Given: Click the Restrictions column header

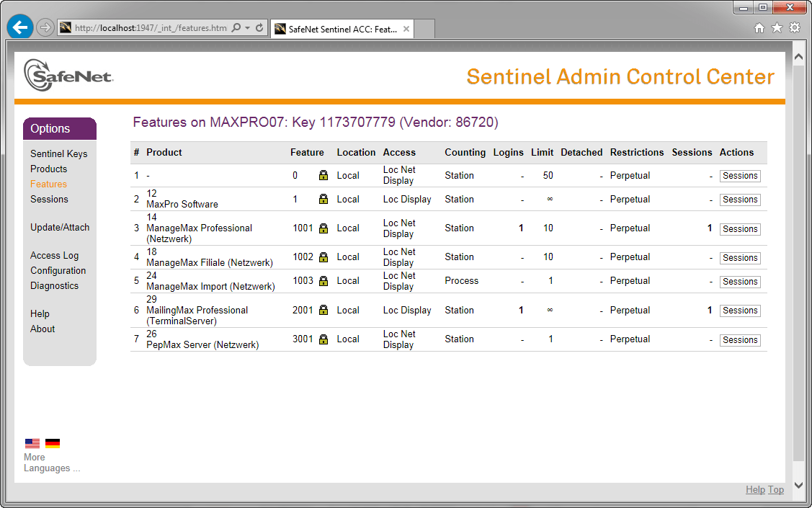Looking at the screenshot, I should pyautogui.click(x=637, y=152).
